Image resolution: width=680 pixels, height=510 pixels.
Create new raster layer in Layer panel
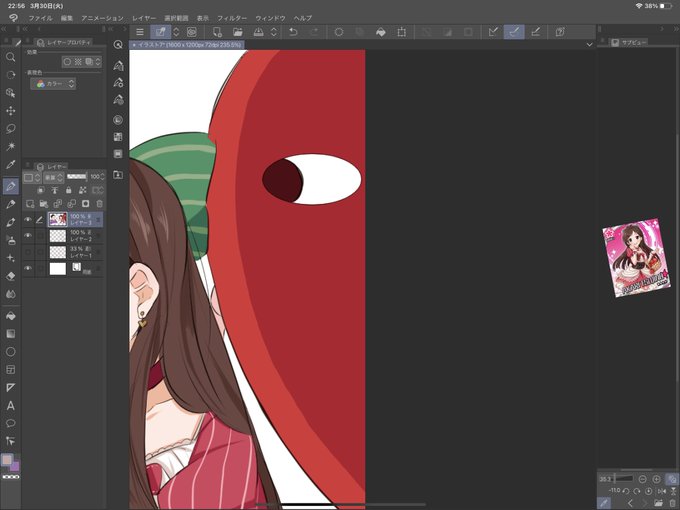click(30, 203)
